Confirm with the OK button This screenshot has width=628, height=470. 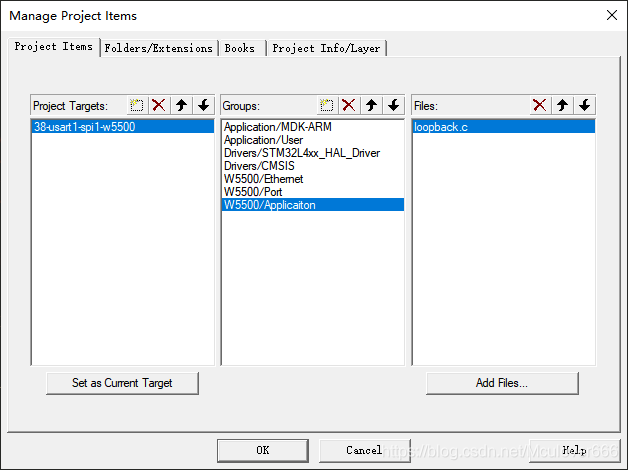[x=263, y=450]
